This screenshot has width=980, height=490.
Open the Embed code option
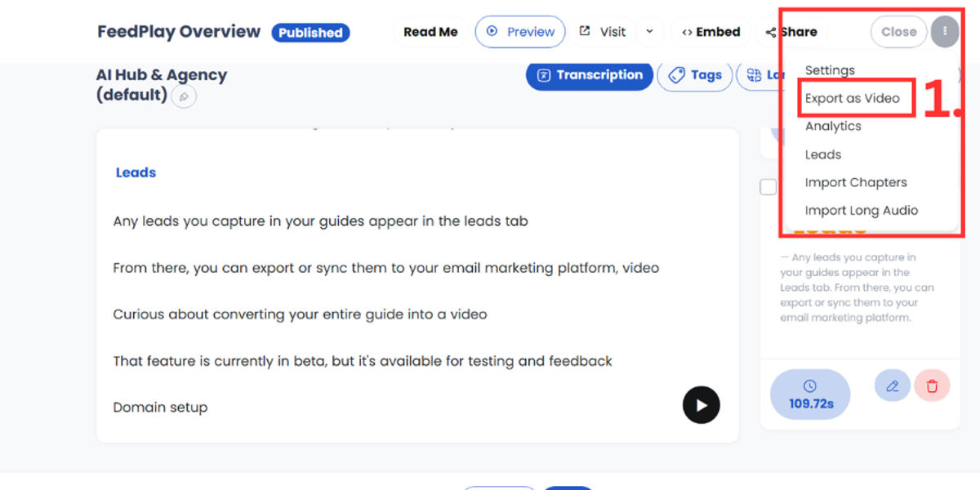[710, 32]
